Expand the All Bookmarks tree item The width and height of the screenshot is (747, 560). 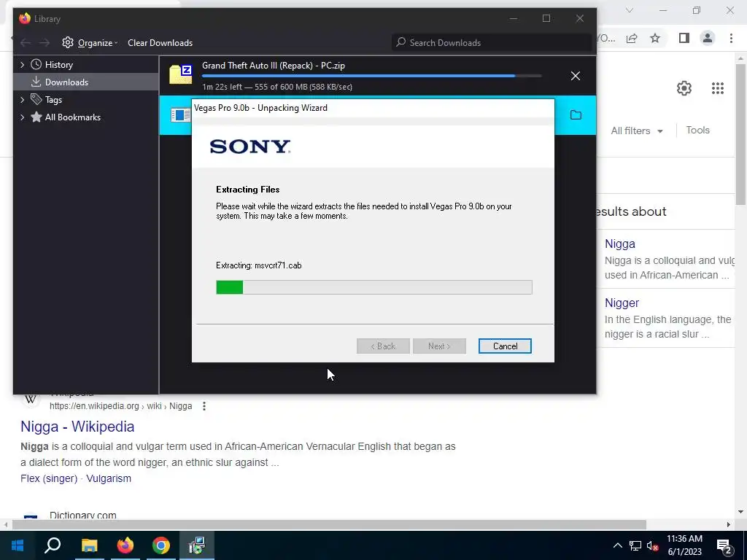click(22, 117)
